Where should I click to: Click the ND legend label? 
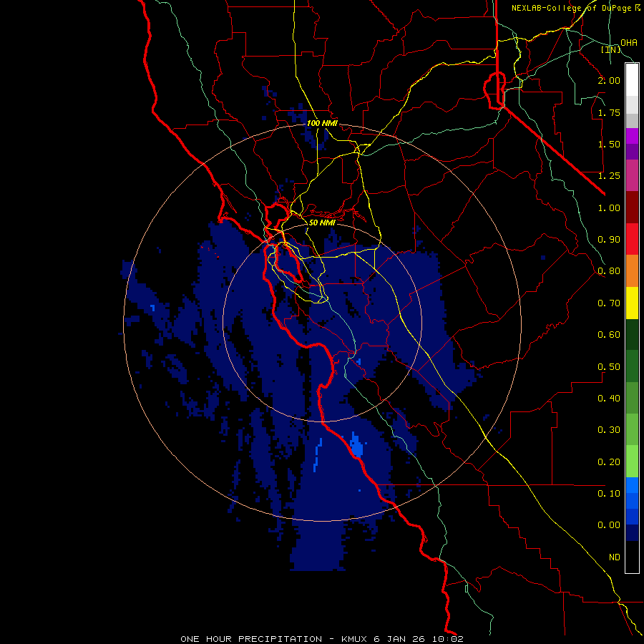615,557
